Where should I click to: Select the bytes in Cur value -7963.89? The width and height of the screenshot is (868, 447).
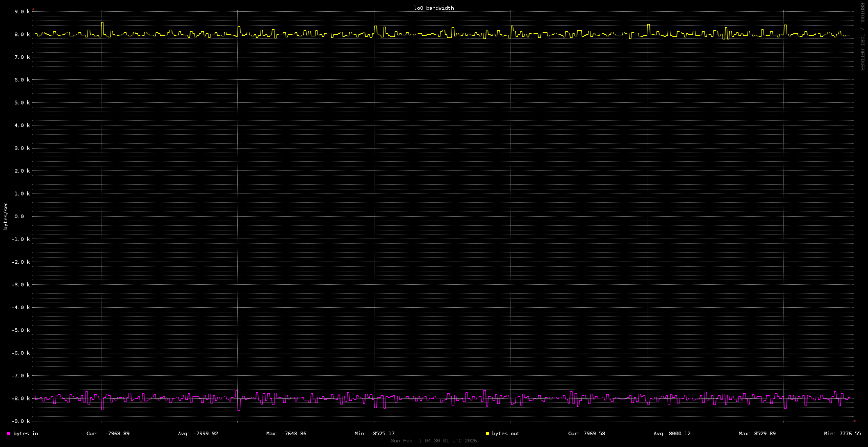(117, 434)
